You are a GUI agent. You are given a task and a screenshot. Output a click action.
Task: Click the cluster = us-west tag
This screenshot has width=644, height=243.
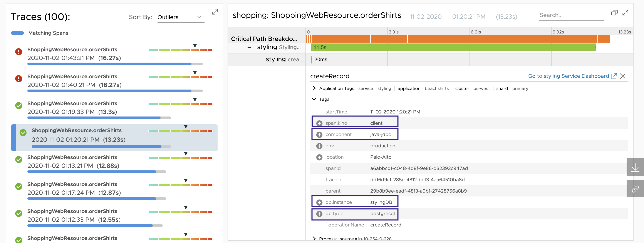click(x=472, y=88)
